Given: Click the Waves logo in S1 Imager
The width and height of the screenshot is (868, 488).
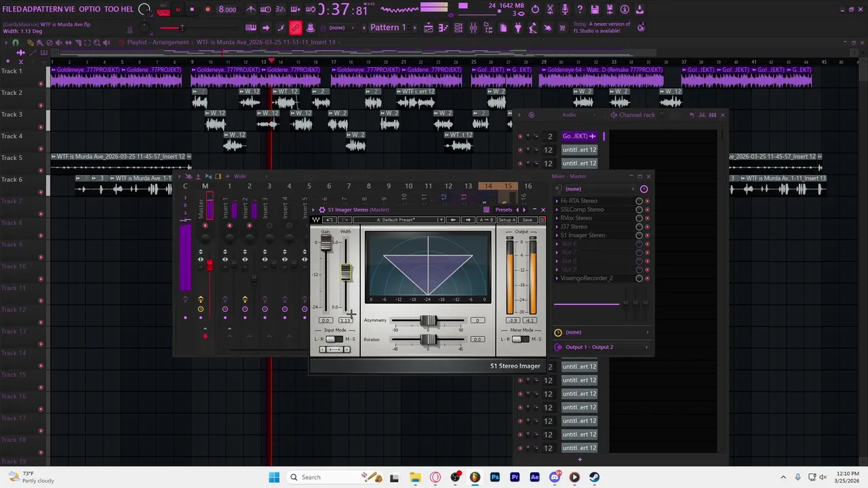Looking at the screenshot, I should pos(316,220).
